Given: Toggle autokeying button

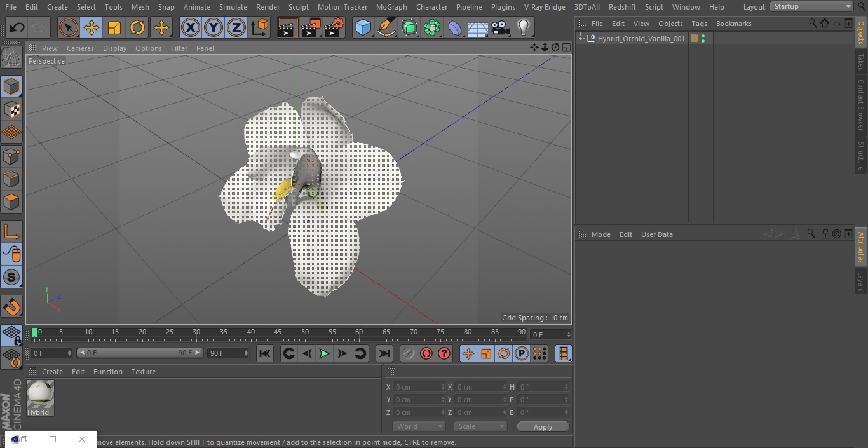Looking at the screenshot, I should click(x=426, y=354).
